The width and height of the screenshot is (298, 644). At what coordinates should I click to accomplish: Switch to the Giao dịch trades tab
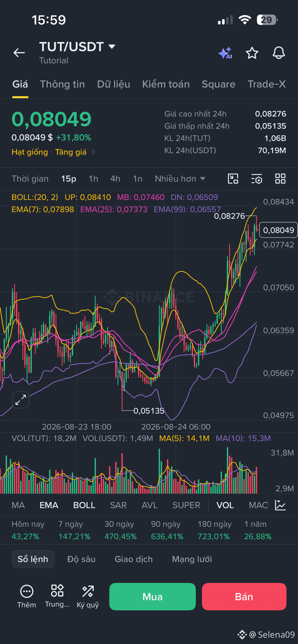134,559
